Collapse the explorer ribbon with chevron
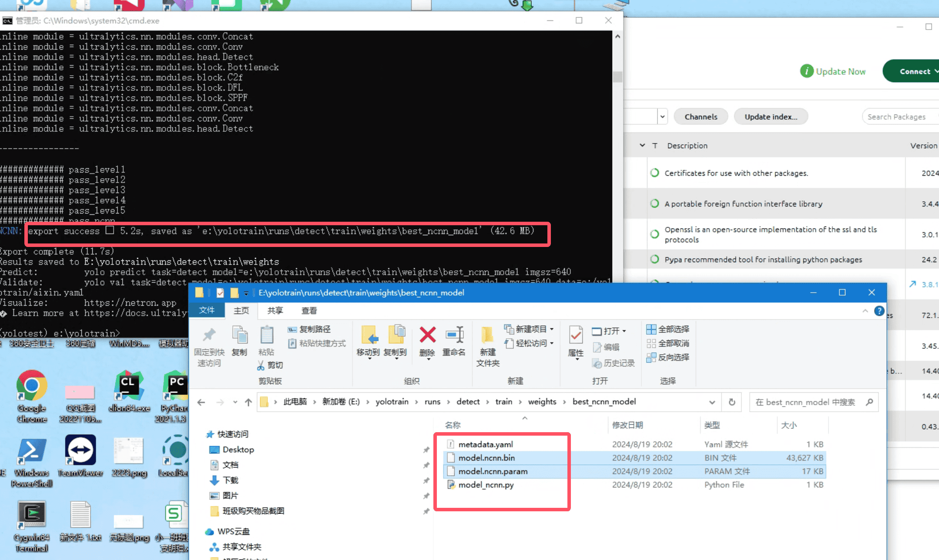939x560 pixels. 865,311
